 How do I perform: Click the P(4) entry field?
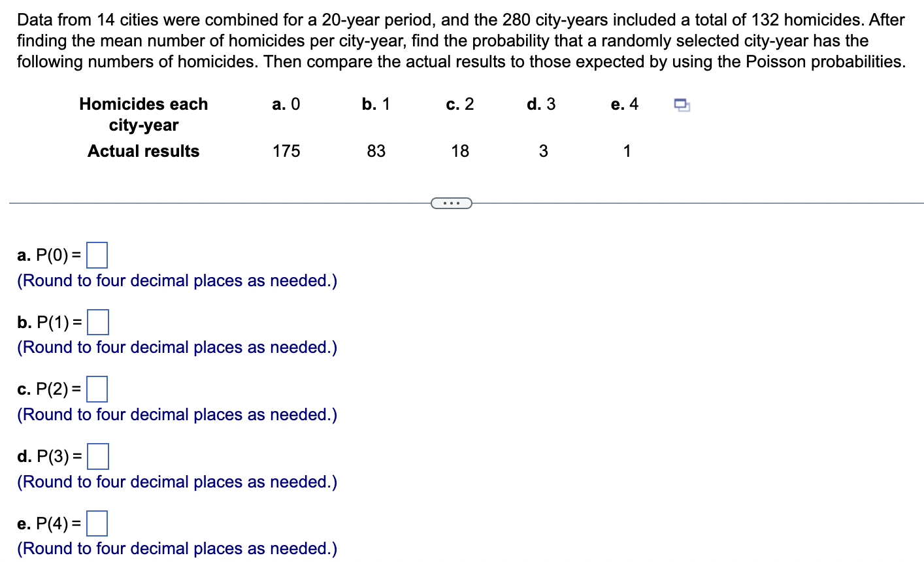(97, 523)
